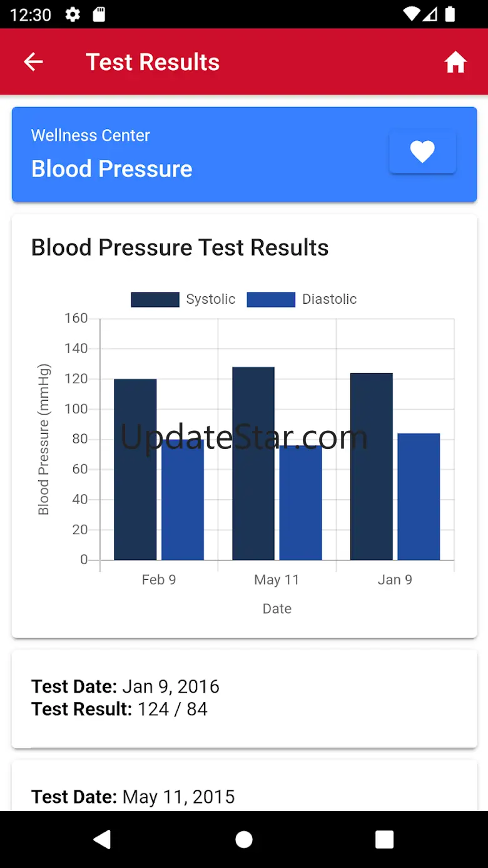Click the Systolic dark color swatch
The image size is (488, 868).
(155, 299)
